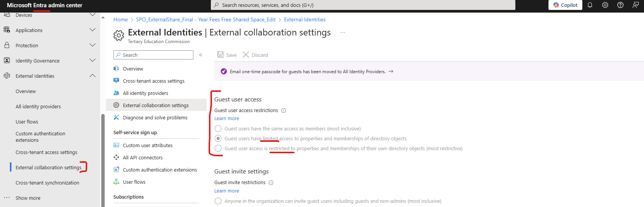The height and width of the screenshot is (207, 644).
Task: Click the page header gear icon
Action: point(119,35)
